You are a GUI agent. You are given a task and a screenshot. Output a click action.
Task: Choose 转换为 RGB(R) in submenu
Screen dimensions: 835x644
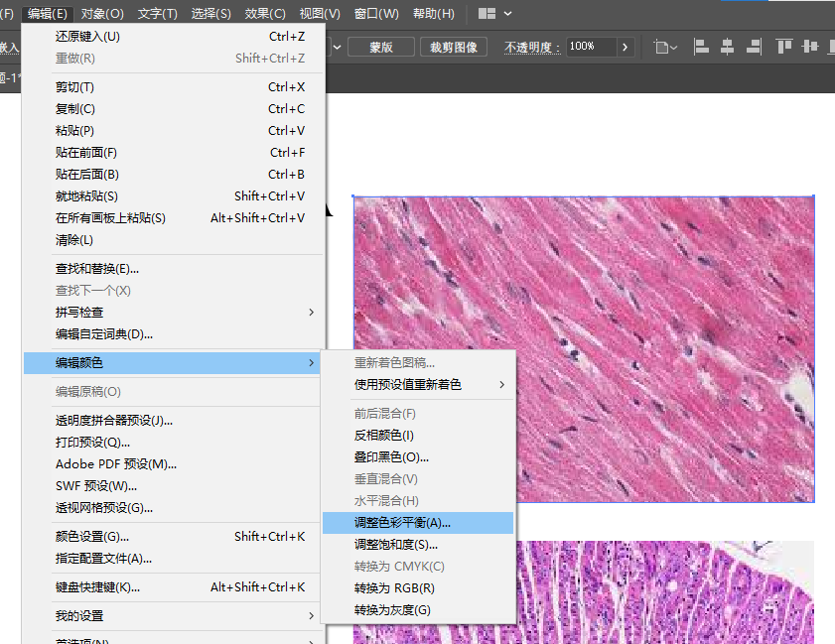[x=418, y=588]
